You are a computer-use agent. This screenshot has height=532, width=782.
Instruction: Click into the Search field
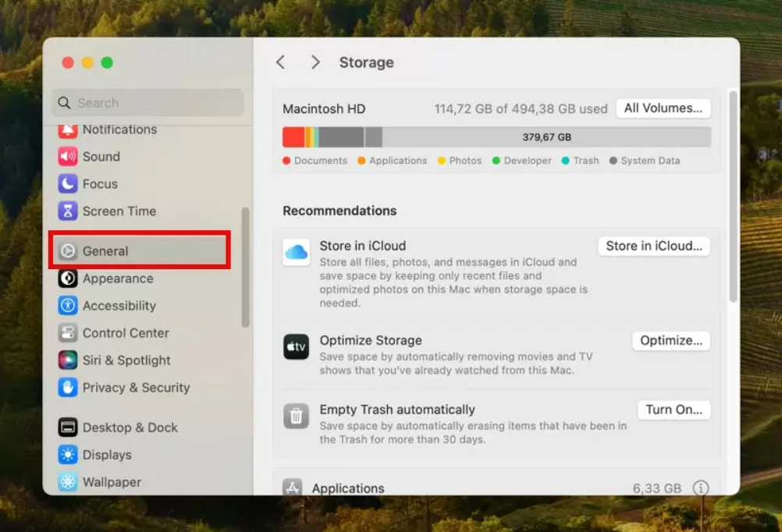click(148, 103)
